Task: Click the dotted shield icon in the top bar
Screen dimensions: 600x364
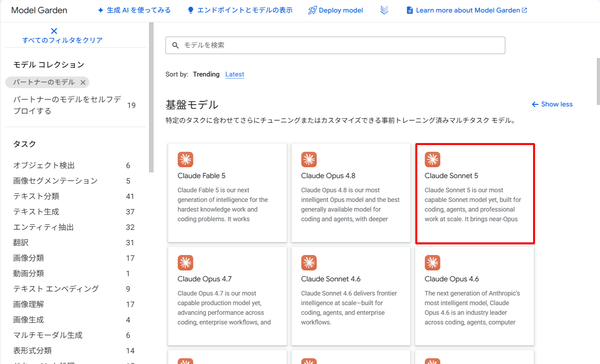Action: pyautogui.click(x=384, y=10)
